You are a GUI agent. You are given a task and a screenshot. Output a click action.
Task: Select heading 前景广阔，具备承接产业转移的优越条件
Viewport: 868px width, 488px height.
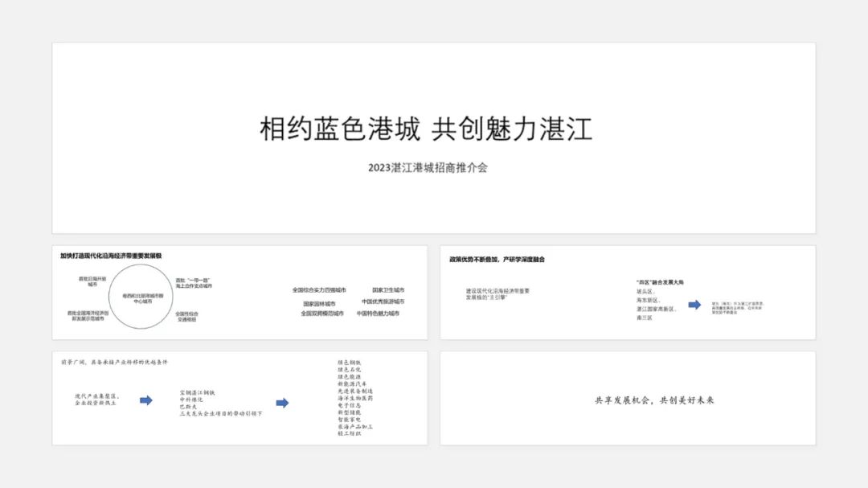pyautogui.click(x=115, y=363)
